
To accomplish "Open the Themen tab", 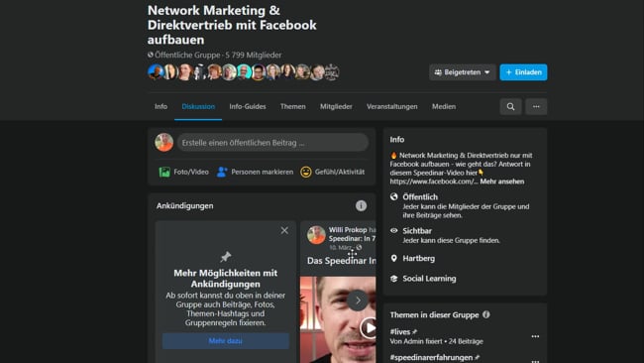I will pos(293,106).
